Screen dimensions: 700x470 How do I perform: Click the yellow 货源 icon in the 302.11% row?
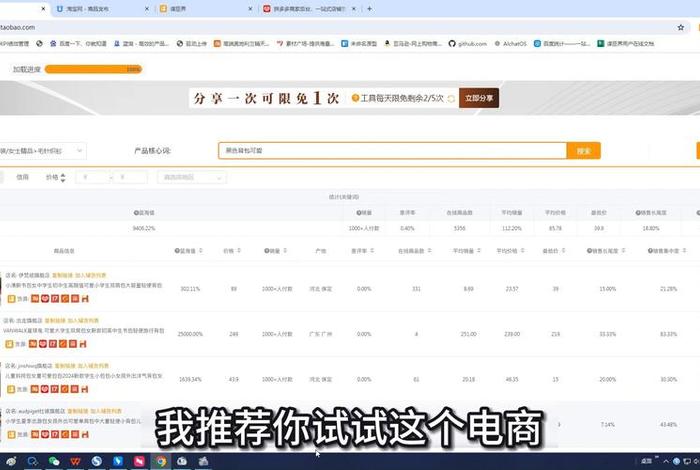(11, 299)
